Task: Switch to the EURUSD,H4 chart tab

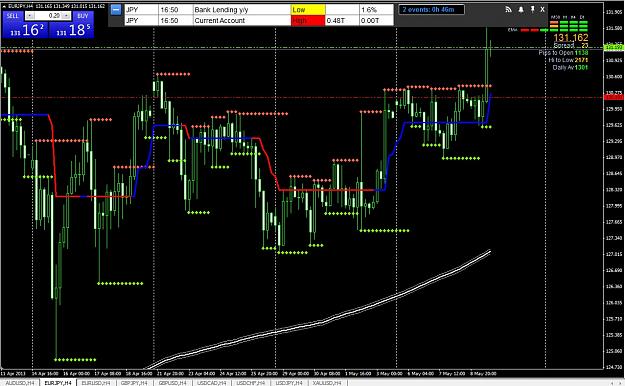Action: pyautogui.click(x=96, y=383)
